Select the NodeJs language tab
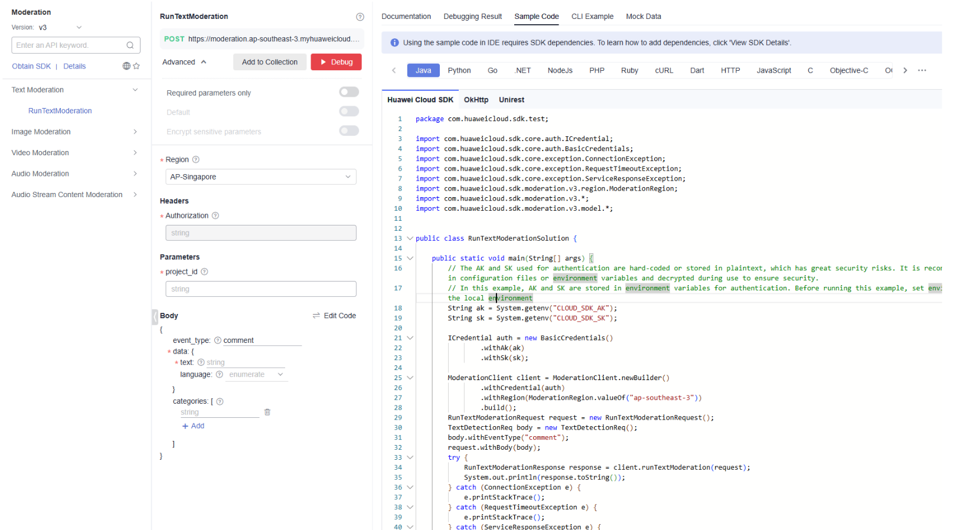The height and width of the screenshot is (530, 980). coord(560,70)
